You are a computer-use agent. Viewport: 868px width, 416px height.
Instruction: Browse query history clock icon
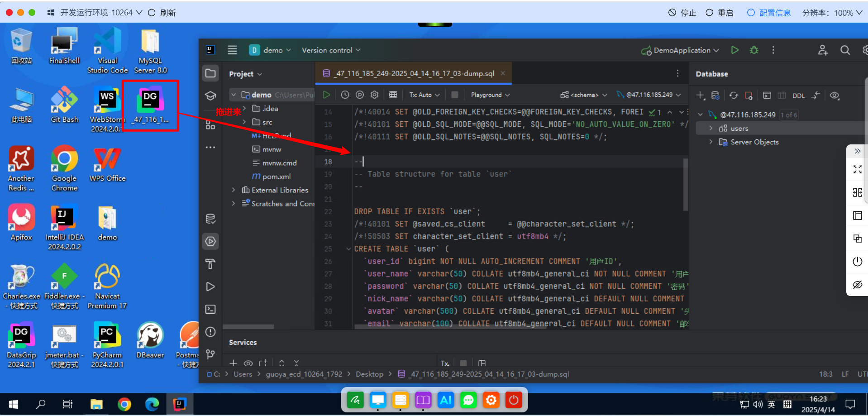tap(345, 95)
